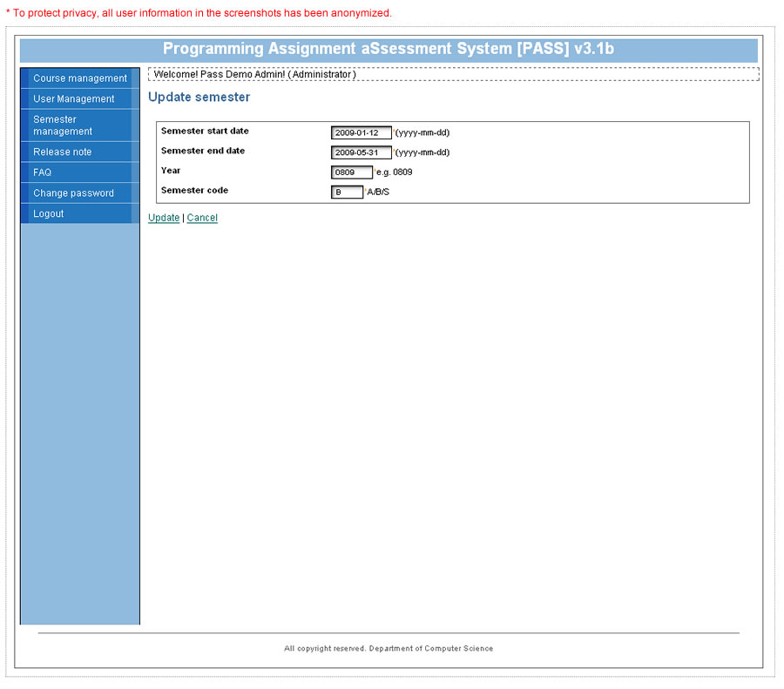The image size is (784, 689).
Task: Click the PASS v3.1b title banner
Action: 389,50
